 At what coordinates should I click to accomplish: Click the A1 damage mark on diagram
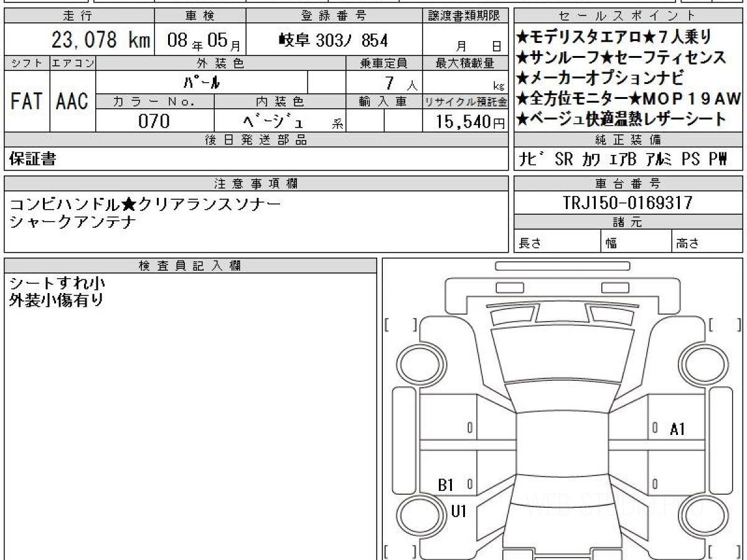pos(678,429)
